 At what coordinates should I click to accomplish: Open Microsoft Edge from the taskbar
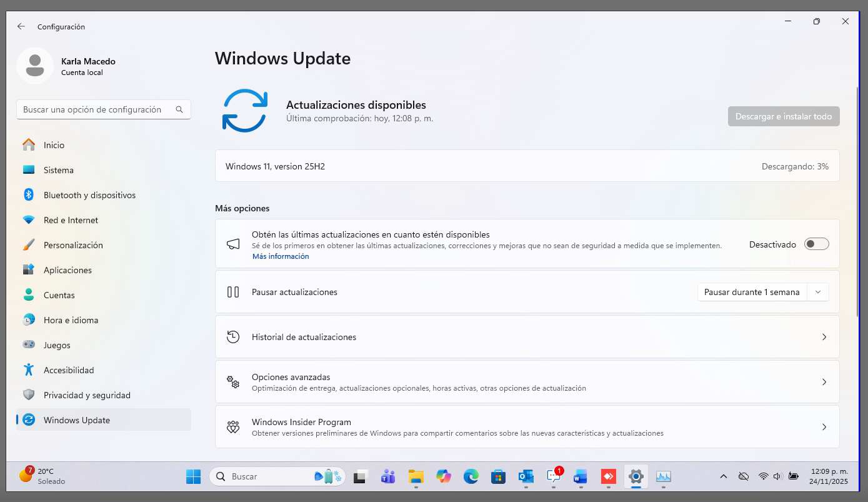click(x=471, y=476)
